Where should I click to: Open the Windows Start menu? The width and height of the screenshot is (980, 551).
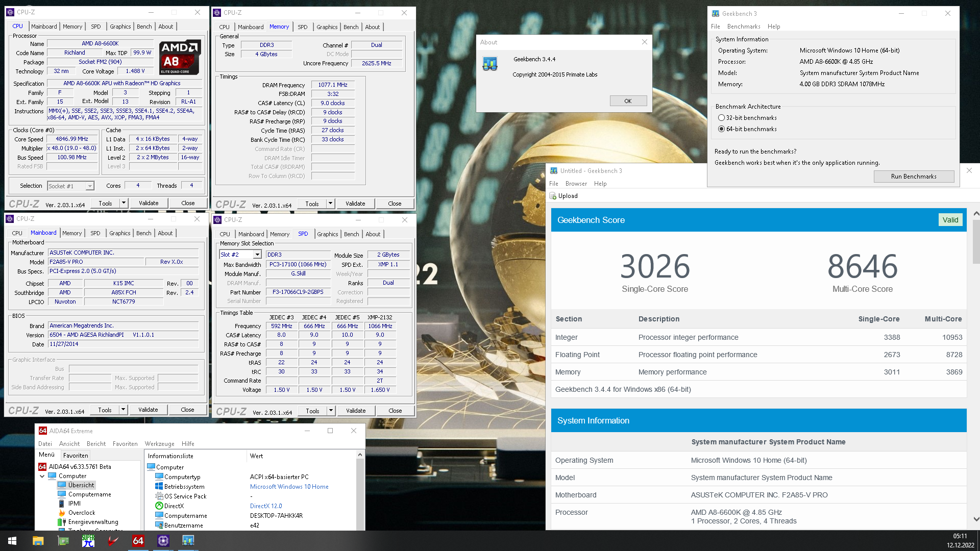pyautogui.click(x=12, y=541)
